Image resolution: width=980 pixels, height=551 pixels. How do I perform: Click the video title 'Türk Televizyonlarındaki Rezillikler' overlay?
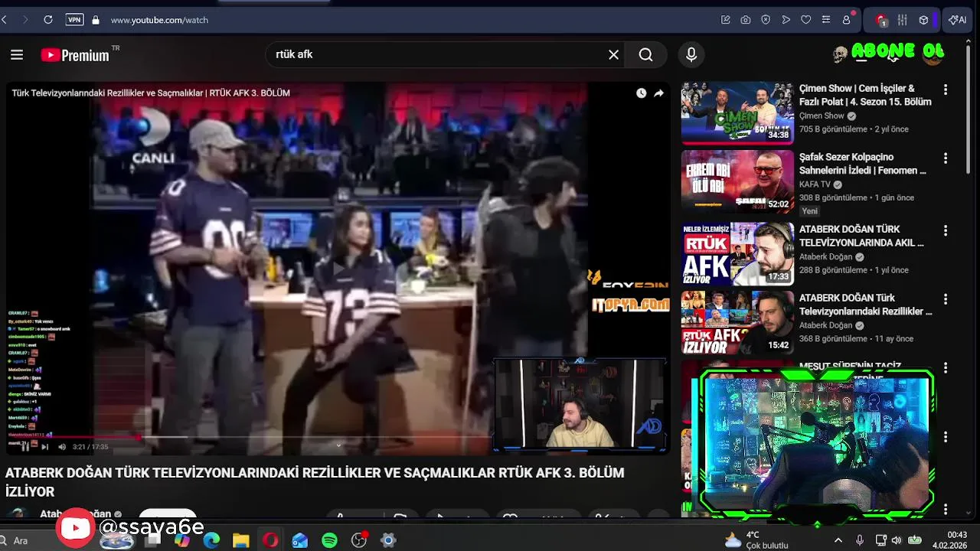click(151, 93)
